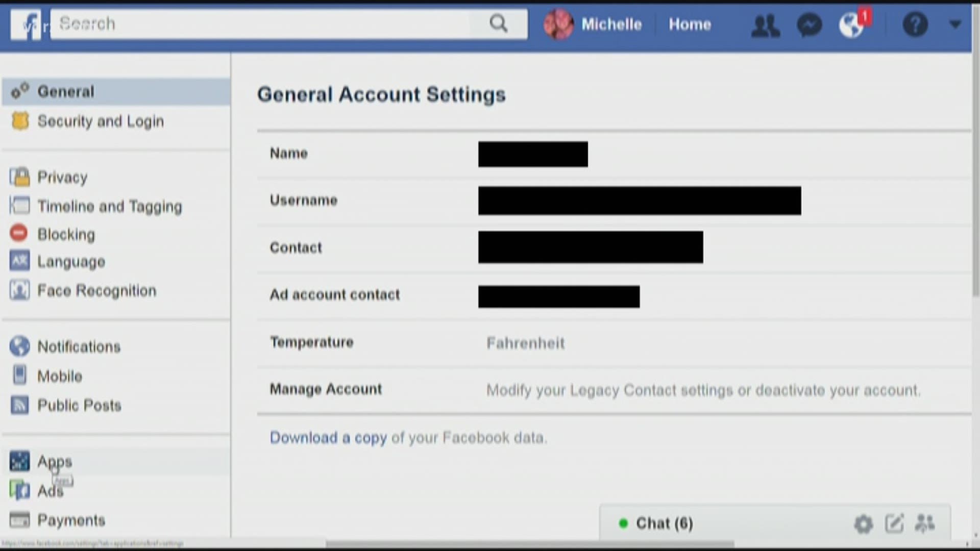The height and width of the screenshot is (551, 980).
Task: Open Security and Login settings
Action: 101,121
